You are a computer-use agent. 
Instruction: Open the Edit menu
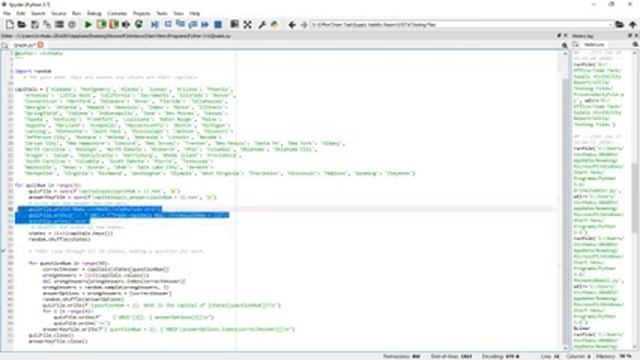(20, 13)
